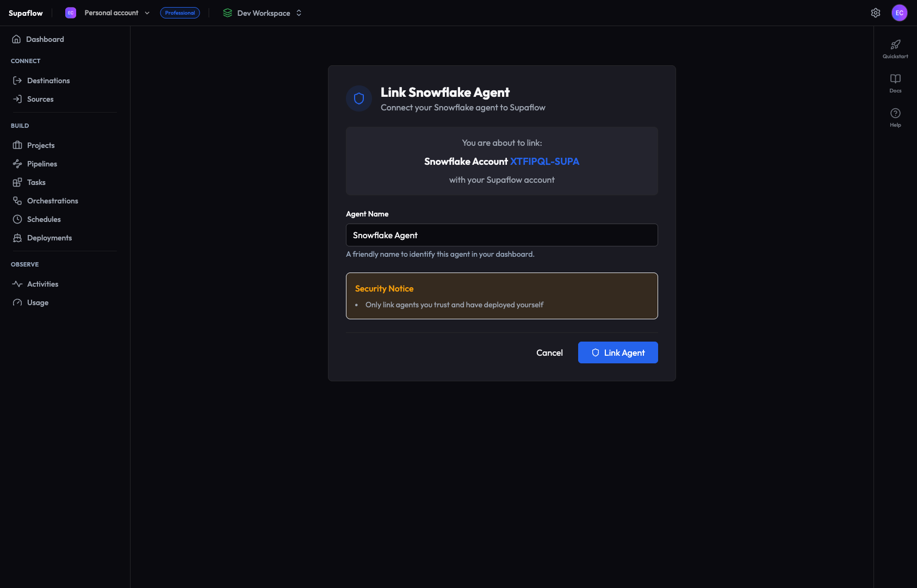
Task: Click the EC avatar in top-right corner
Action: [900, 13]
